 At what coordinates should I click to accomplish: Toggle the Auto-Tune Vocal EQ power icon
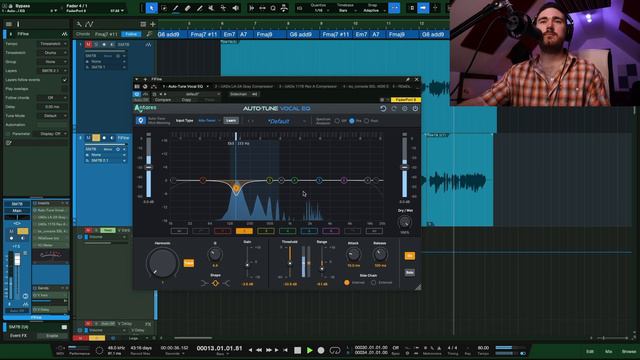[415, 109]
